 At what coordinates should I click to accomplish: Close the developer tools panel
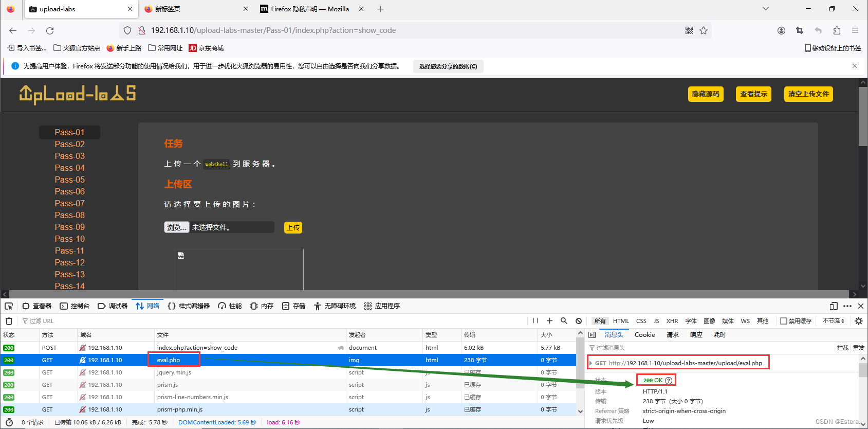tap(861, 306)
